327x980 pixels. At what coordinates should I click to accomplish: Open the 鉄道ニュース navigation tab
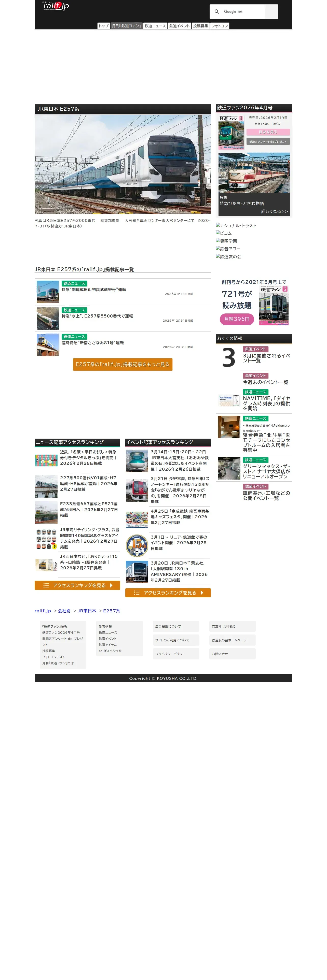[x=155, y=26]
